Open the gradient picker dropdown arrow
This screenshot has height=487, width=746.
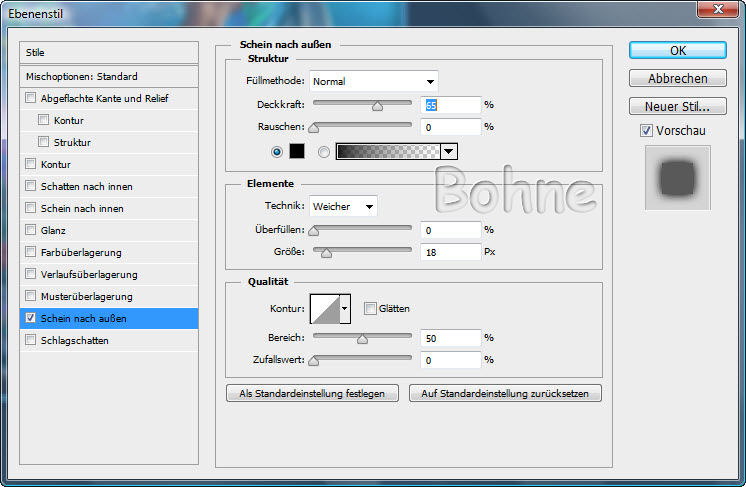(x=449, y=152)
